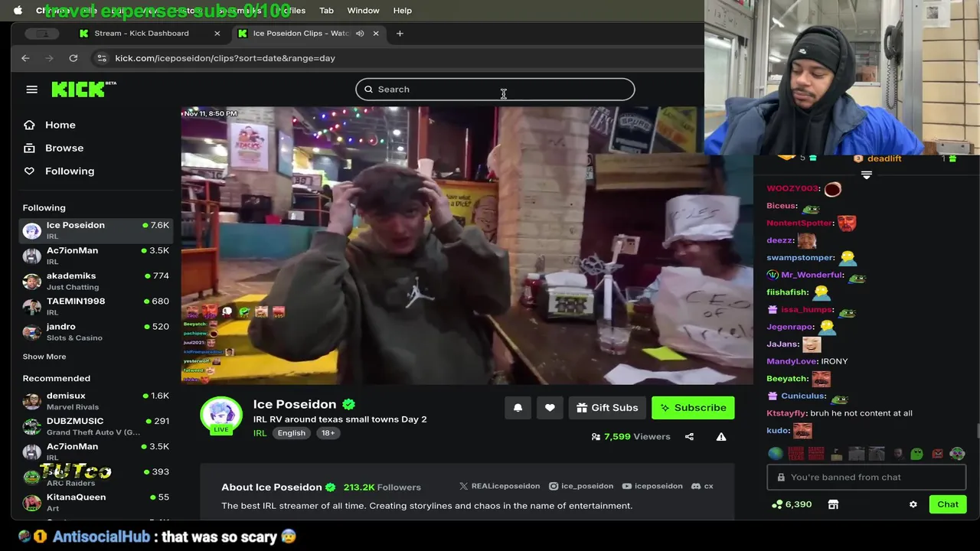The width and height of the screenshot is (980, 551).
Task: Focus the Kick search field
Action: coord(495,90)
